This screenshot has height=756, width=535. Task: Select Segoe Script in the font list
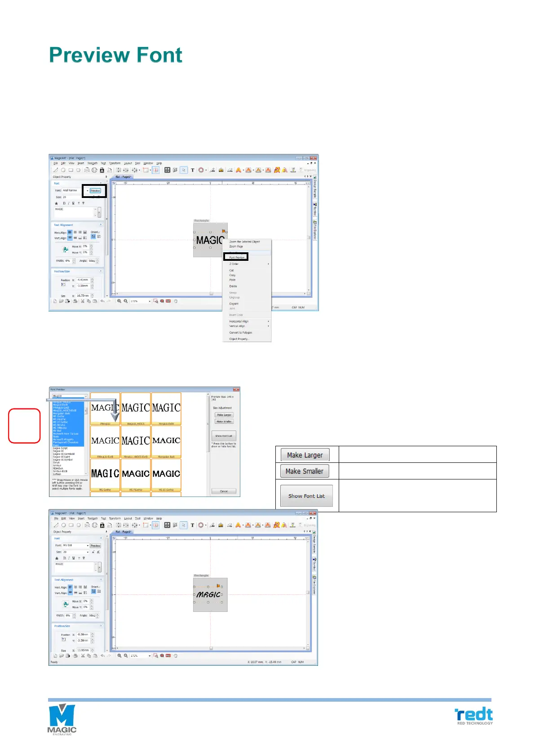click(60, 448)
